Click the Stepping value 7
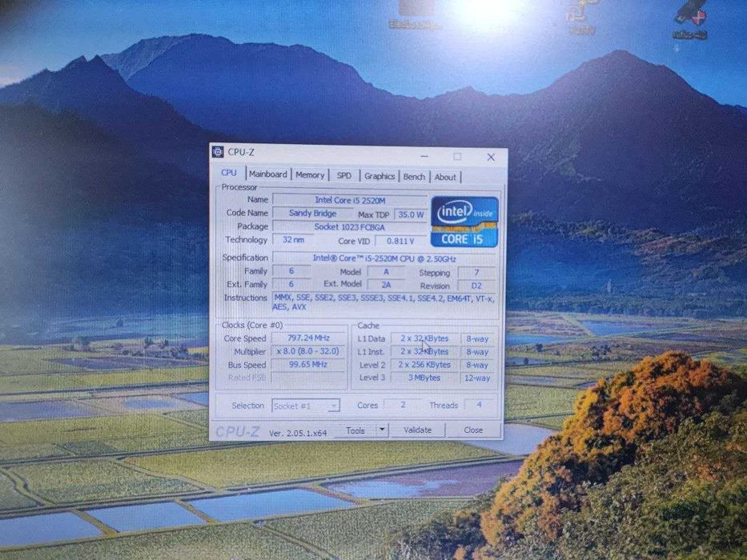Viewport: 747px width, 560px height. tap(476, 272)
